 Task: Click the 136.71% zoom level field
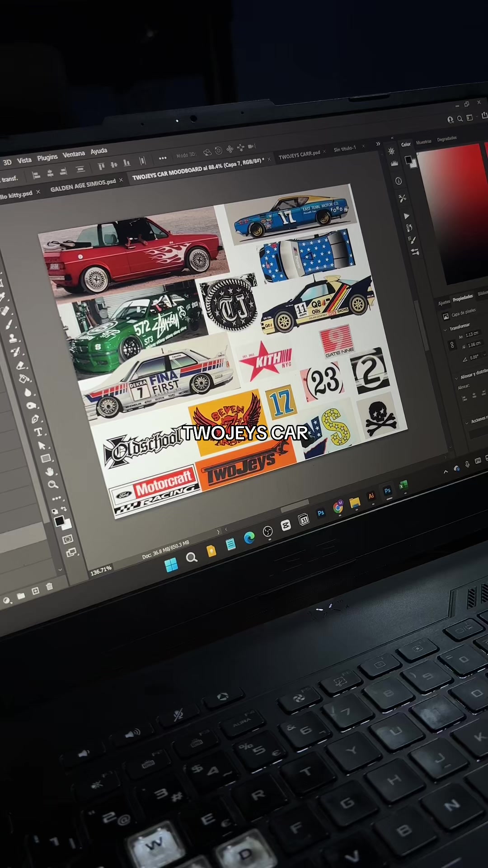[x=101, y=570]
